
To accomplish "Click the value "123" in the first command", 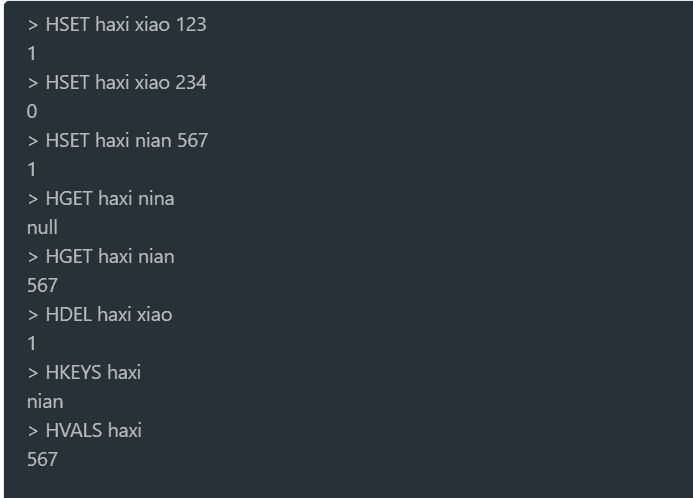I will 190,25.
